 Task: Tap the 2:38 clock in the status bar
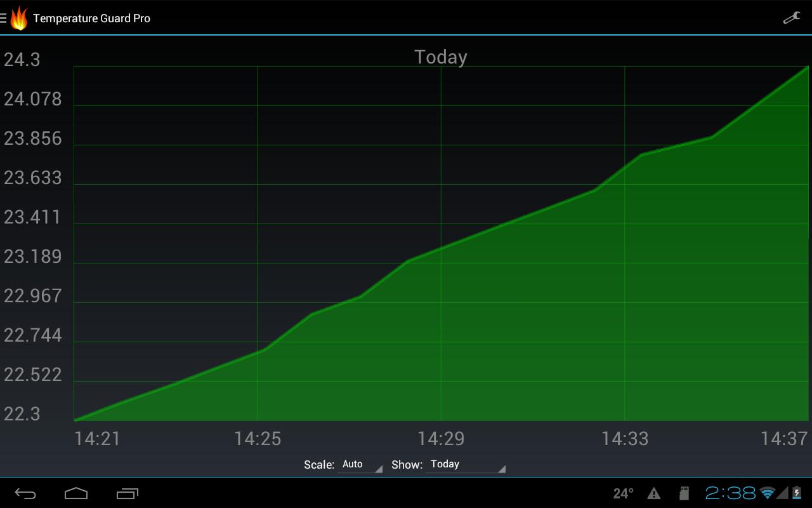(x=730, y=493)
